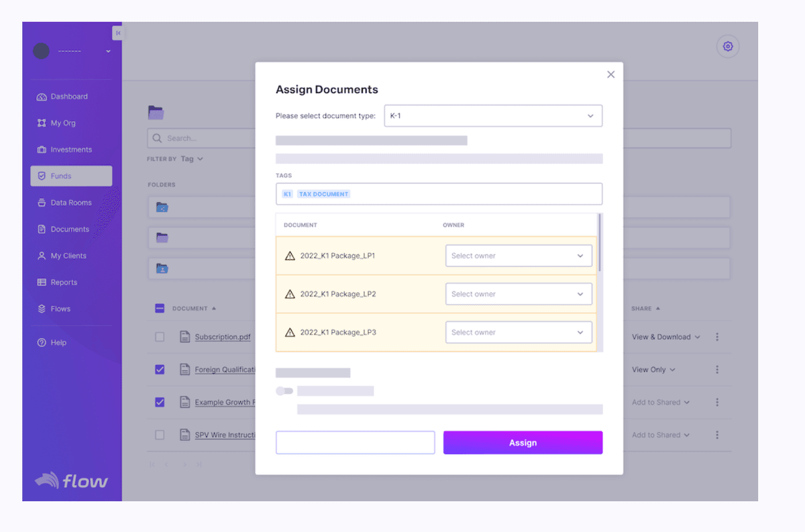Open Select owner dropdown for 2022_K1 Package_LP1
Image resolution: width=805 pixels, height=532 pixels.
click(x=519, y=256)
